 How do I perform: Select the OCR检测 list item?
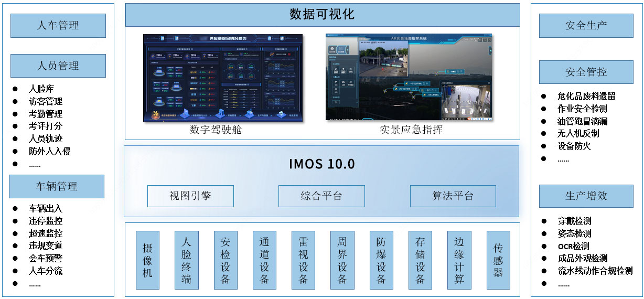click(573, 246)
